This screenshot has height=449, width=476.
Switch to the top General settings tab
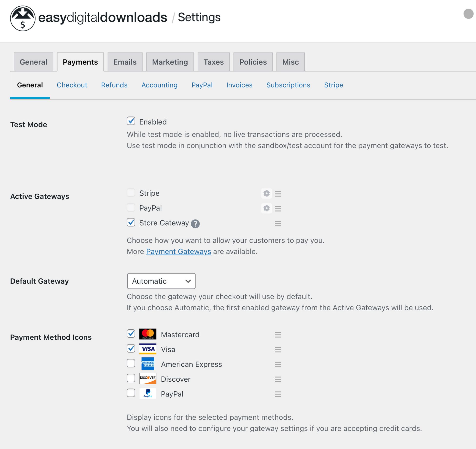coord(33,62)
